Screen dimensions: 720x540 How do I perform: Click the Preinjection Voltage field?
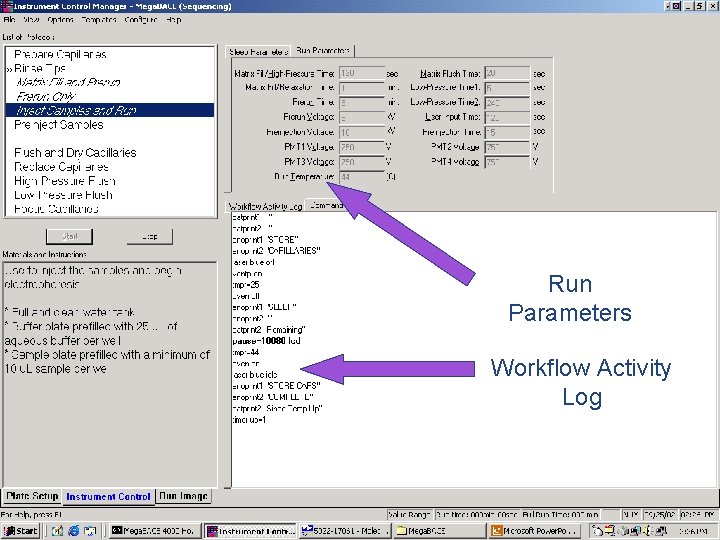[x=362, y=132]
